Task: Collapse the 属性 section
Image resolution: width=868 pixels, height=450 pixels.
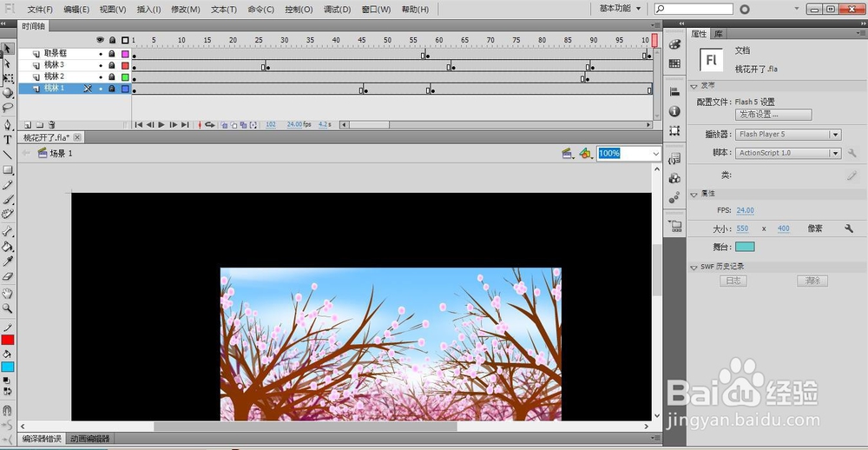Action: click(x=694, y=195)
